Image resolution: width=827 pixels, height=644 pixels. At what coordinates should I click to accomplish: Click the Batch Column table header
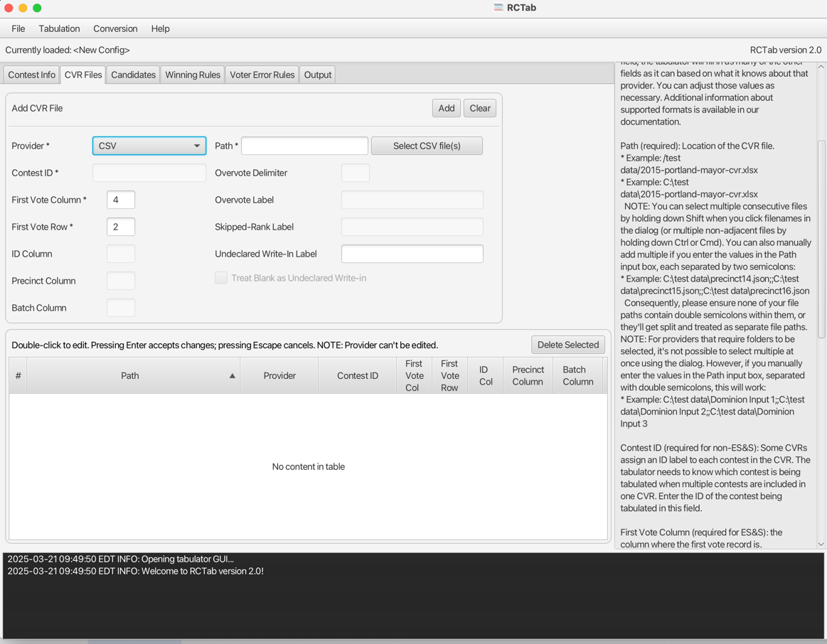577,376
